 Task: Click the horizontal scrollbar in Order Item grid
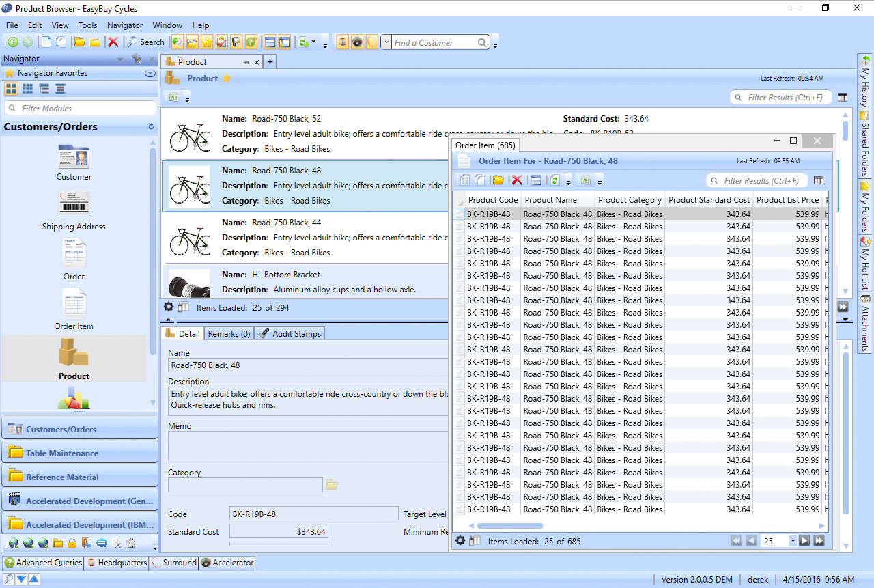(x=509, y=526)
